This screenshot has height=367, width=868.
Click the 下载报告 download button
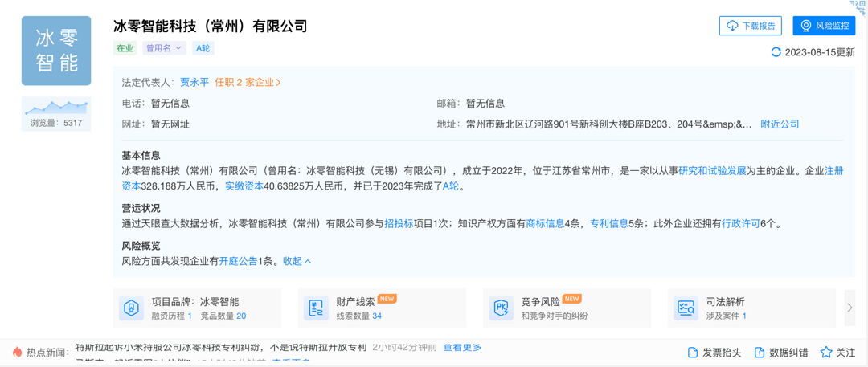point(750,26)
